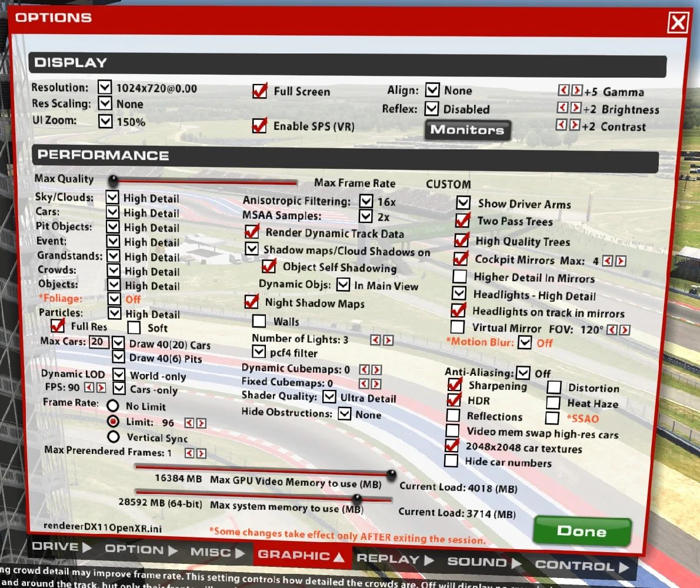Adjust Max GPU Video Memory slider
Image resolution: width=700 pixels, height=588 pixels.
click(391, 475)
